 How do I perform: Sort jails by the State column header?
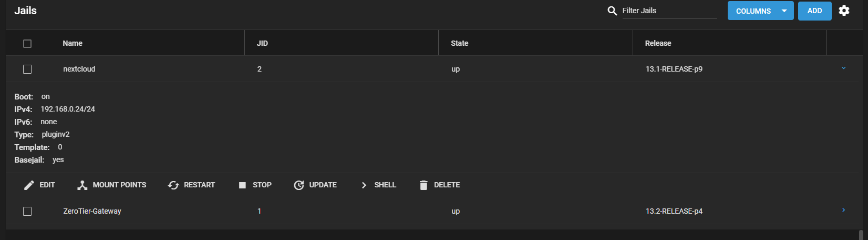459,43
